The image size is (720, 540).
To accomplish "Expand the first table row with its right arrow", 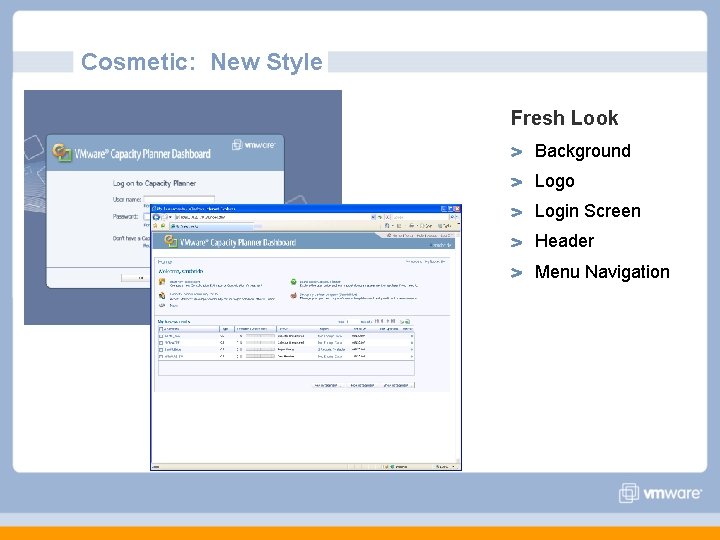I will click(x=411, y=336).
